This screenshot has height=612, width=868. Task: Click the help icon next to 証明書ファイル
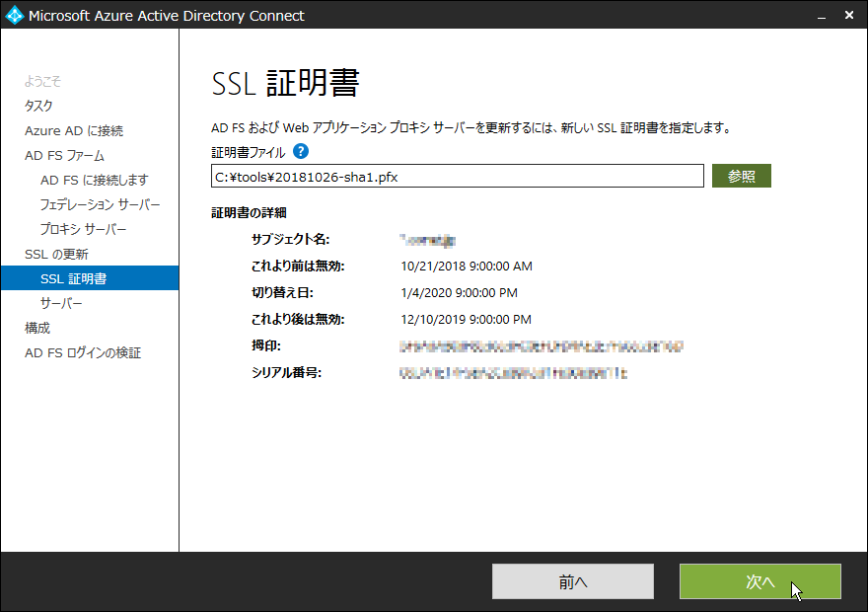click(301, 151)
